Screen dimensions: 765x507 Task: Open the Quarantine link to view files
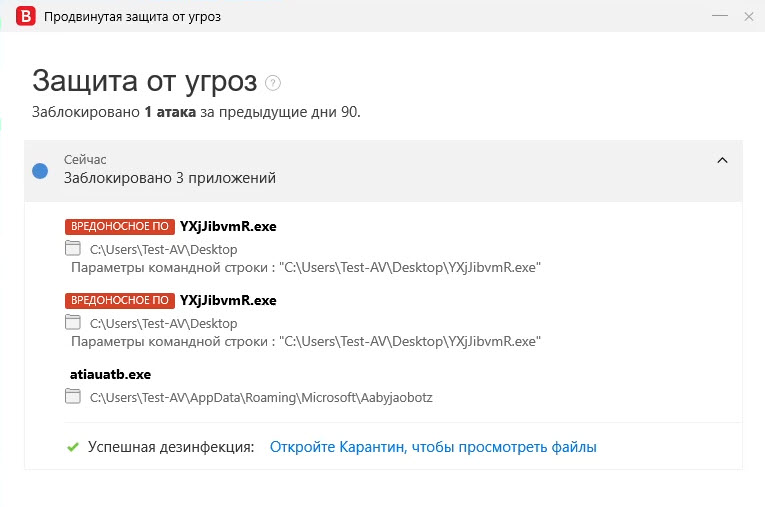[433, 447]
